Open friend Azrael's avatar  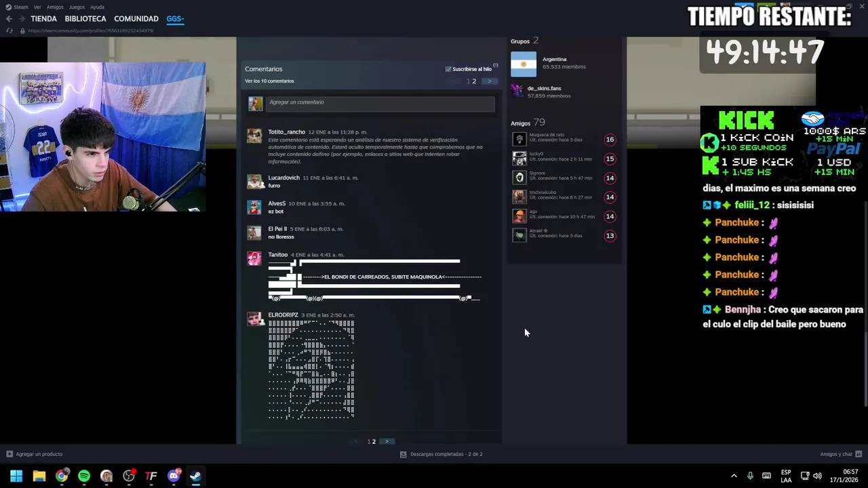519,235
